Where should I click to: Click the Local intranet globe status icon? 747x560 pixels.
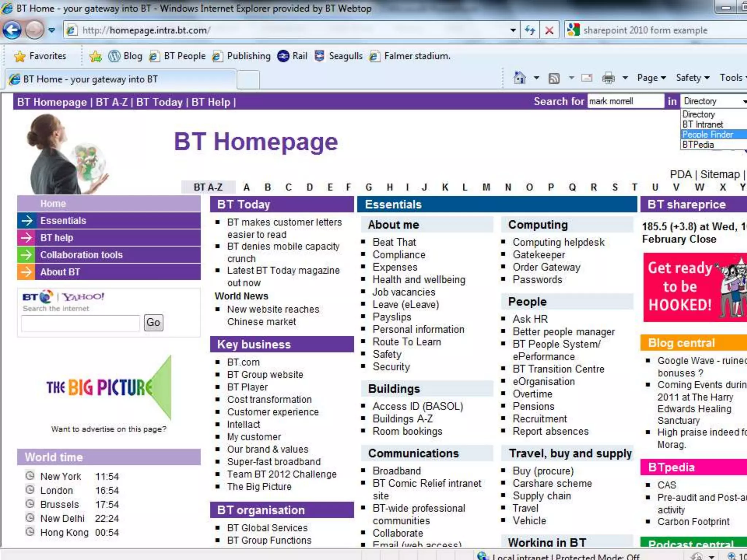(483, 556)
